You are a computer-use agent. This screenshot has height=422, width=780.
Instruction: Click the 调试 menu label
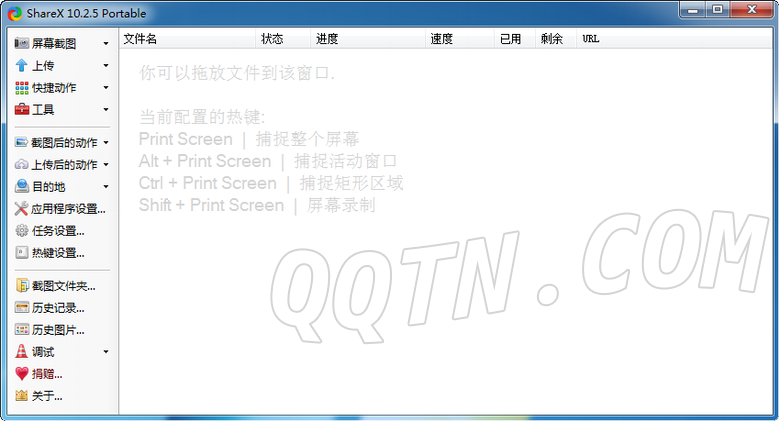click(43, 352)
